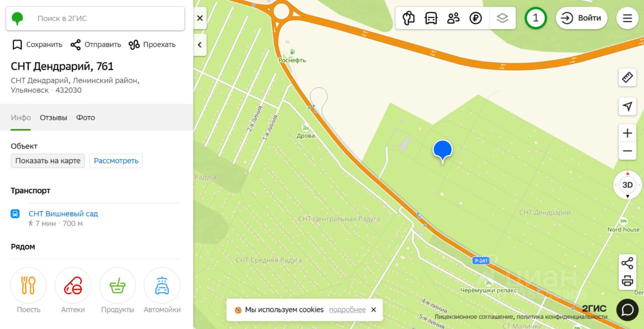
Task: Zoom out with the minus button
Action: (x=627, y=151)
